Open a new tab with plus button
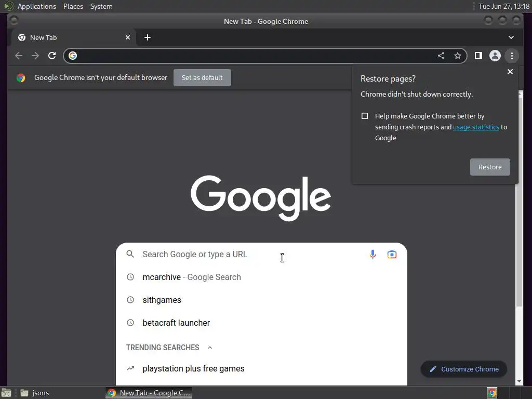532x399 pixels. 147,37
